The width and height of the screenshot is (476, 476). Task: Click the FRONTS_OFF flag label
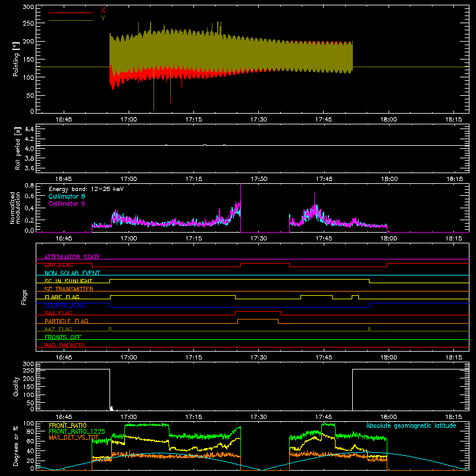(63, 337)
